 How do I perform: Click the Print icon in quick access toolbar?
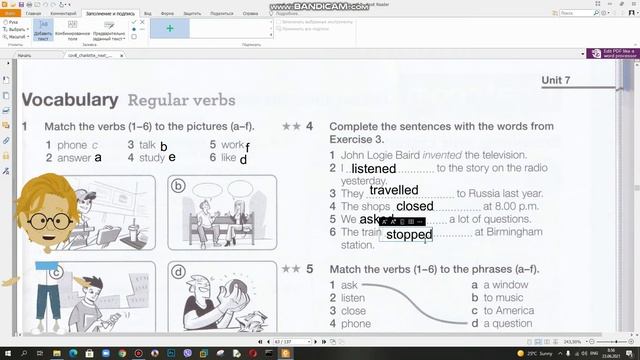[x=29, y=4]
